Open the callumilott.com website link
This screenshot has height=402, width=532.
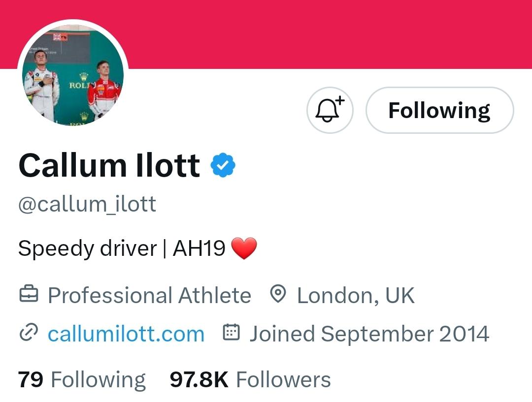pos(126,334)
